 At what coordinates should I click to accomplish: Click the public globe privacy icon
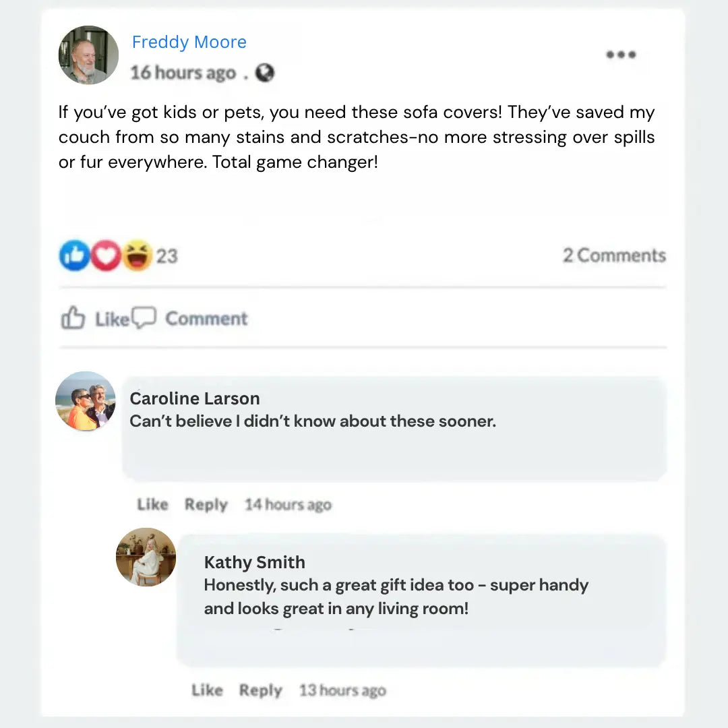pyautogui.click(x=265, y=73)
